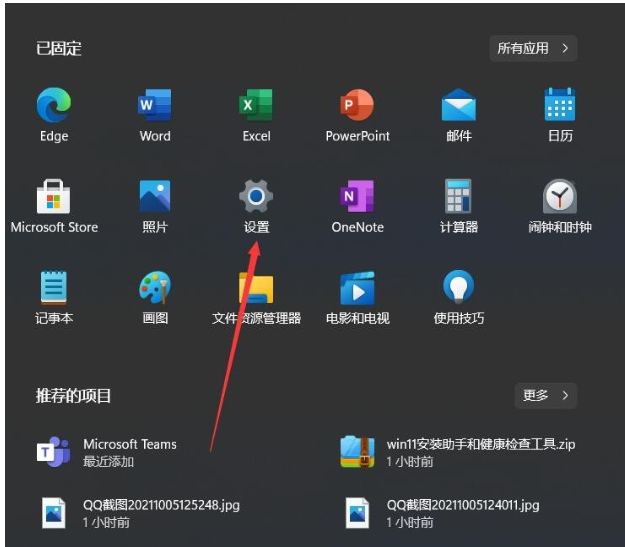Open 设置 settings gear icon
The width and height of the screenshot is (625, 547).
click(256, 196)
